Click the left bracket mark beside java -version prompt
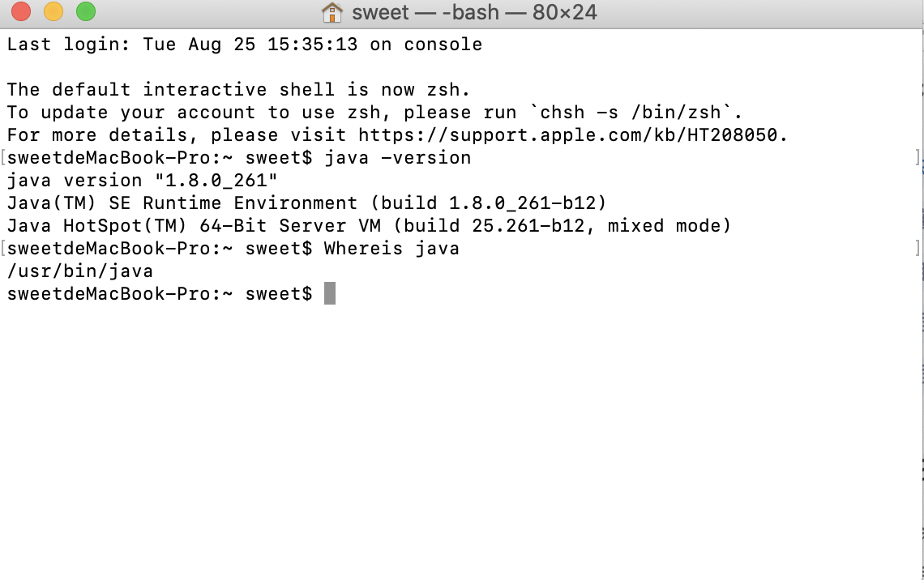The image size is (924, 580). [x=3, y=157]
